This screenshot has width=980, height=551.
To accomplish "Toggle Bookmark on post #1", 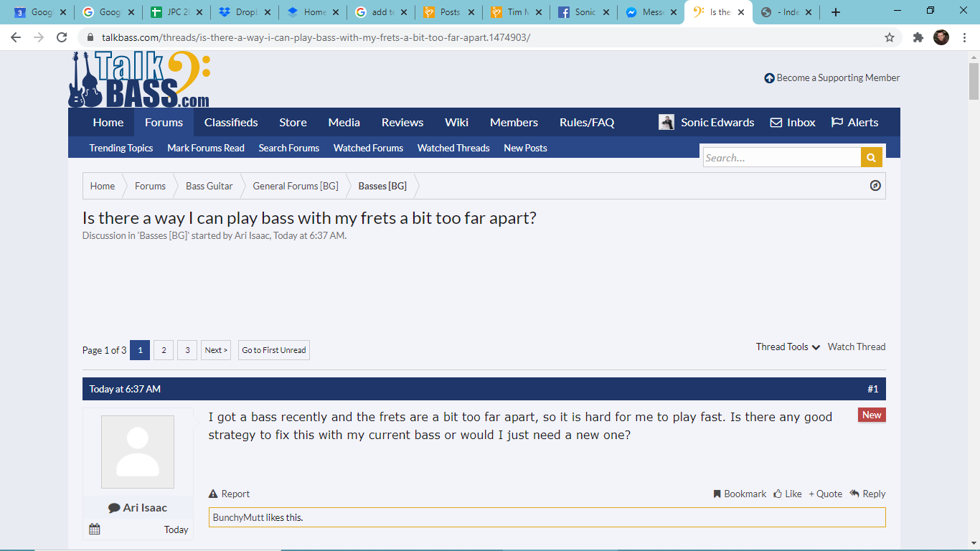I will pyautogui.click(x=740, y=494).
